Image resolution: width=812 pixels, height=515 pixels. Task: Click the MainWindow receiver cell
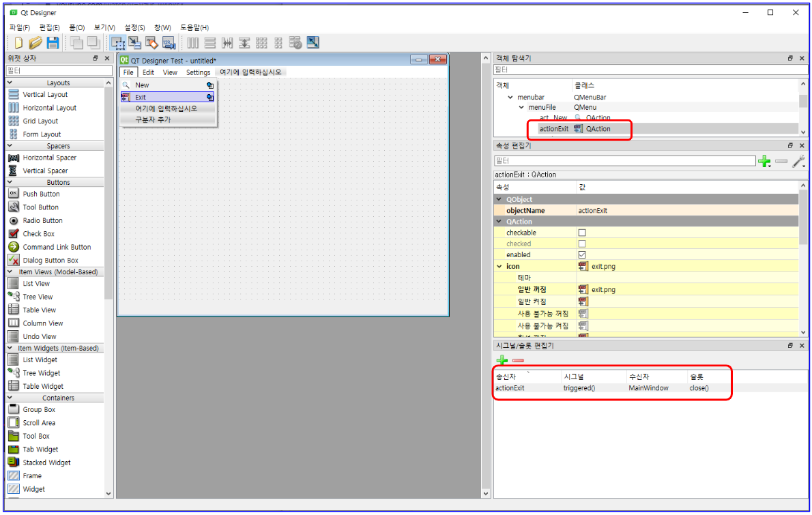648,388
